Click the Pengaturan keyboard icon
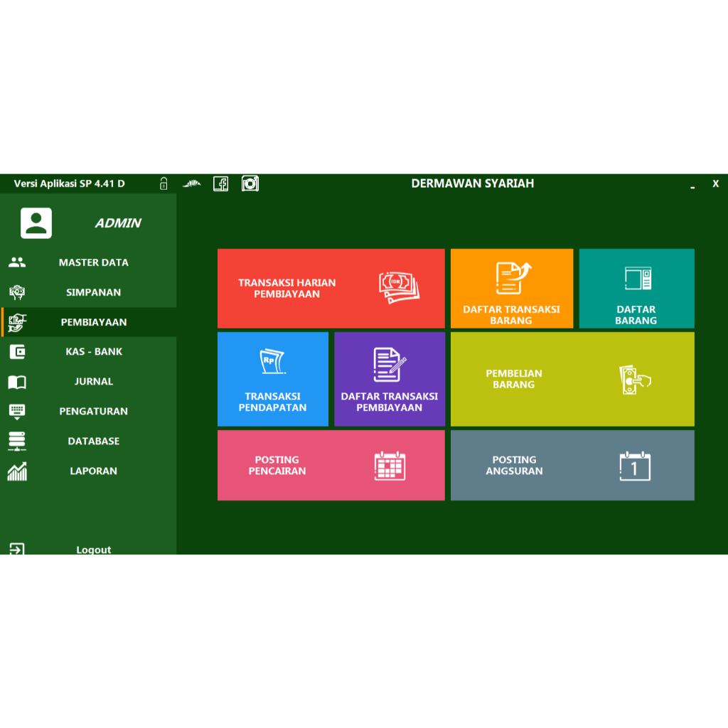728x728 pixels. [17, 412]
